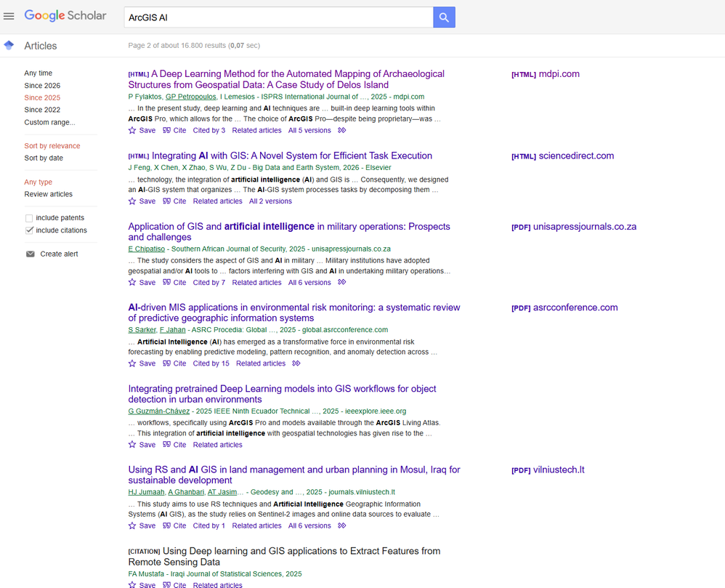Viewport: 725px width, 588px height.
Task: Click quote Cite icon for AI-driven MIS article
Action: (166, 363)
